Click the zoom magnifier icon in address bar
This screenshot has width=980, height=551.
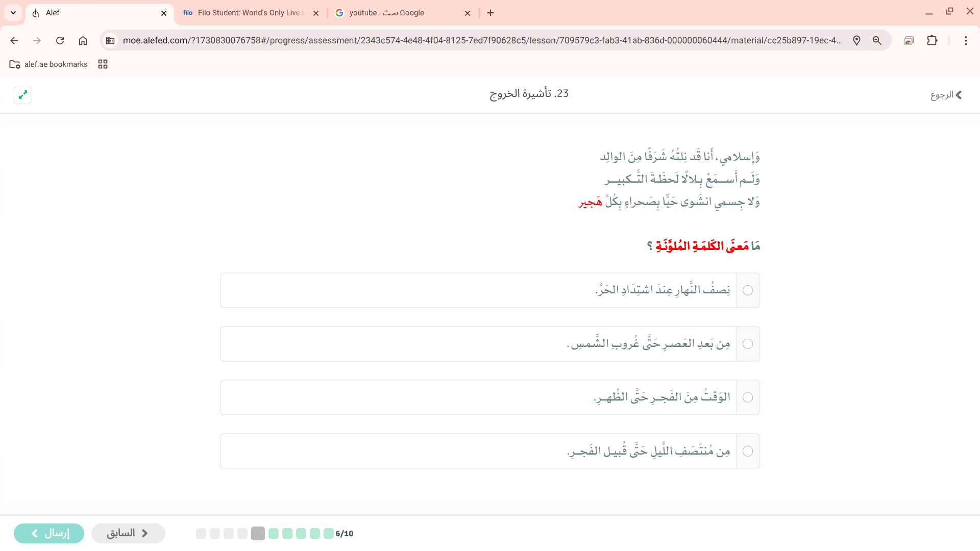click(x=877, y=40)
